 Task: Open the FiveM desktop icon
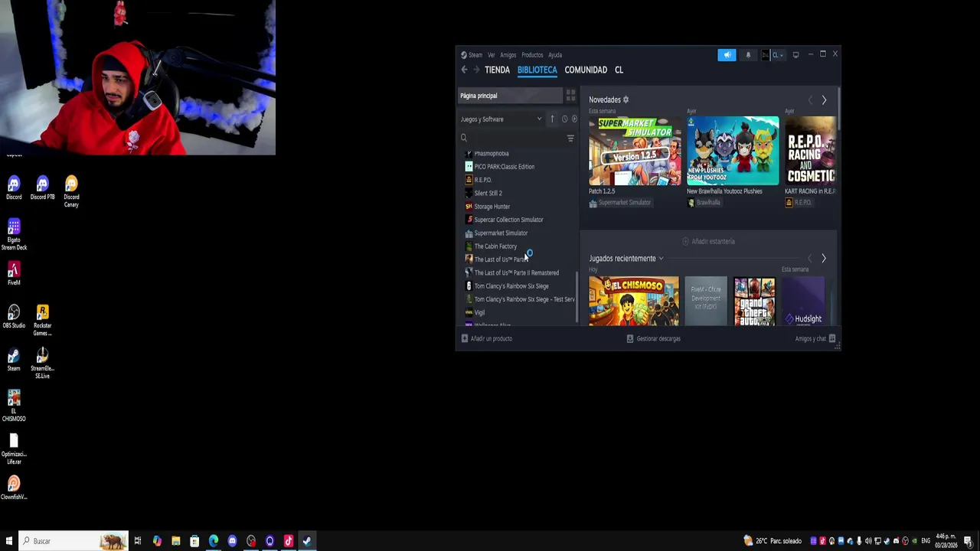tap(14, 274)
